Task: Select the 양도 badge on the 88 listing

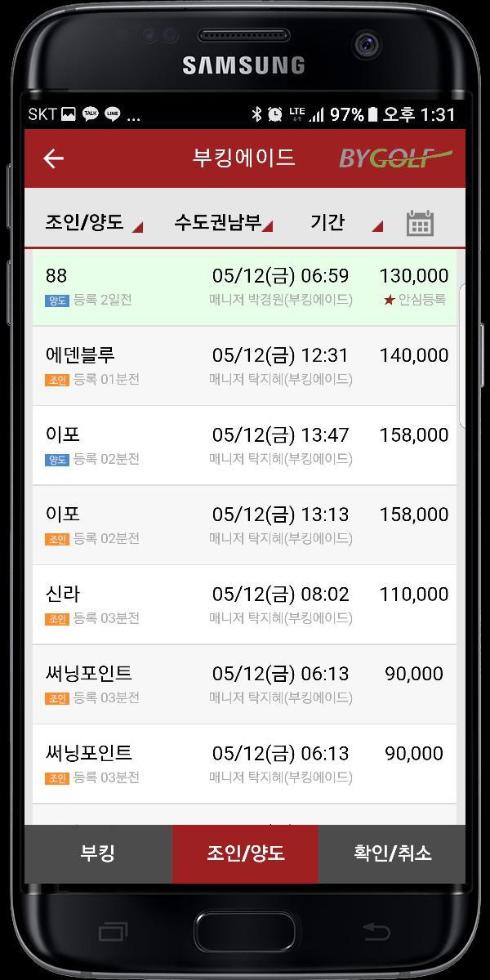Action: tap(56, 300)
